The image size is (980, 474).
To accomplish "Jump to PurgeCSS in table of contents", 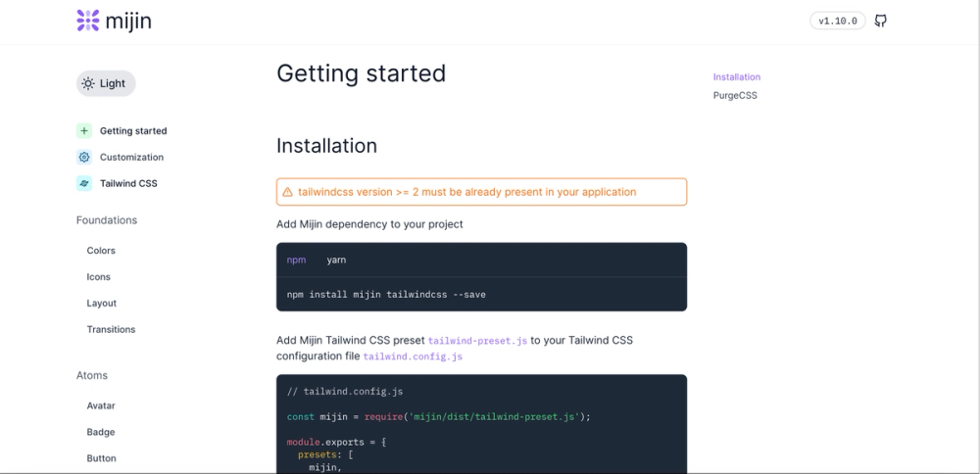I will pyautogui.click(x=735, y=96).
